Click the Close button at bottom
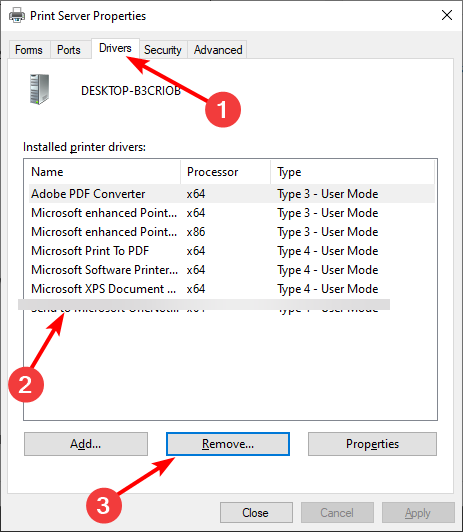463x532 pixels. [256, 513]
